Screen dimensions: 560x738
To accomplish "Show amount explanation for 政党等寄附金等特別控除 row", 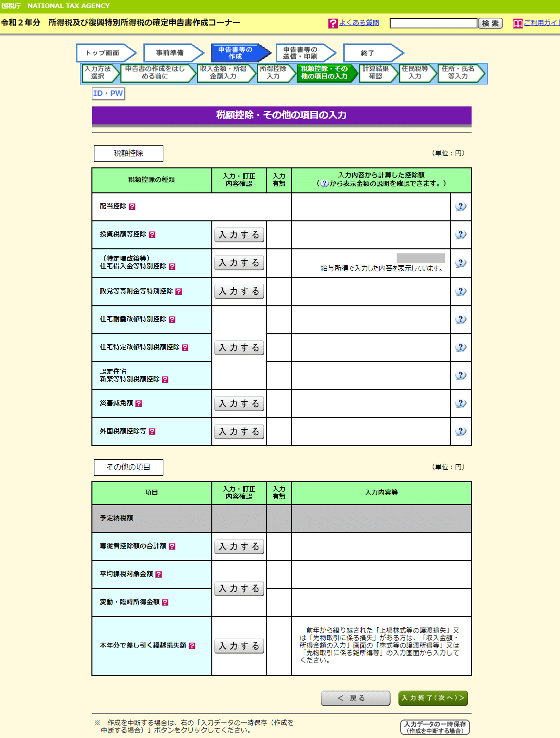I will [461, 291].
